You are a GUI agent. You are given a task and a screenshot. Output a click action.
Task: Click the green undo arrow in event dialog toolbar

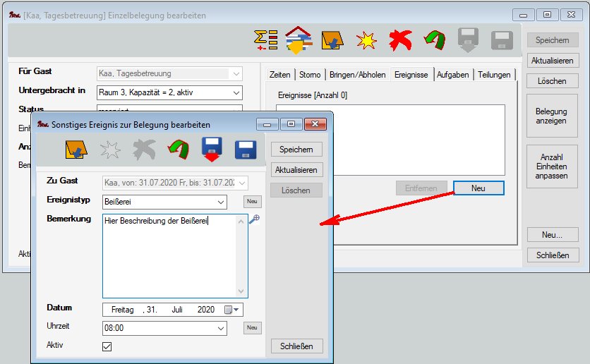pos(177,150)
